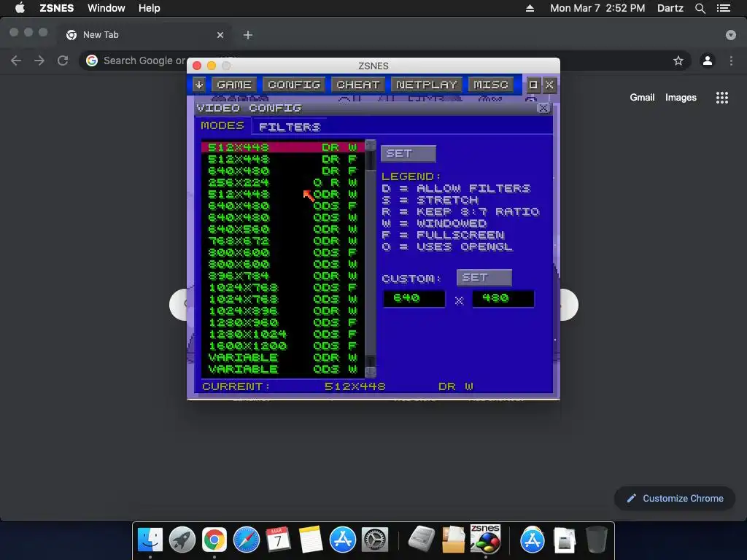Select the 512x448 DR F mode

coord(283,159)
